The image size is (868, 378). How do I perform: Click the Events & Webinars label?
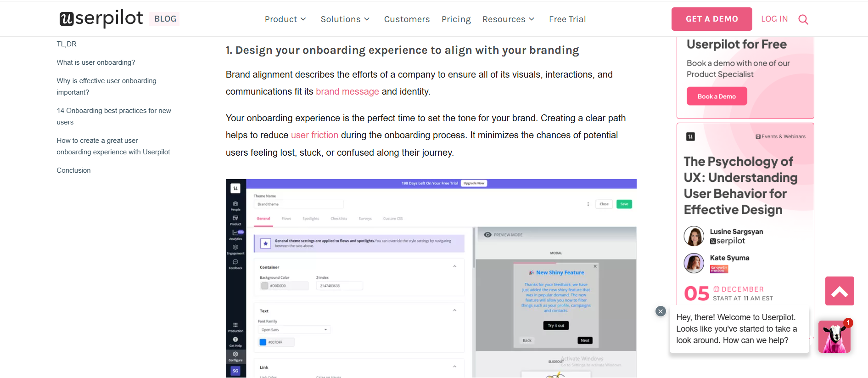[x=780, y=136]
